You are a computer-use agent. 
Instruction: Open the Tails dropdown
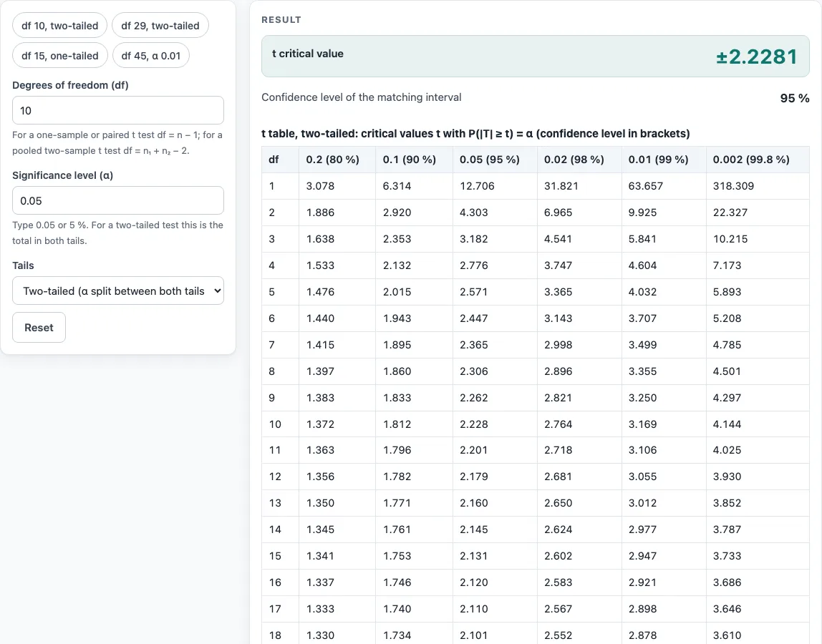[118, 291]
